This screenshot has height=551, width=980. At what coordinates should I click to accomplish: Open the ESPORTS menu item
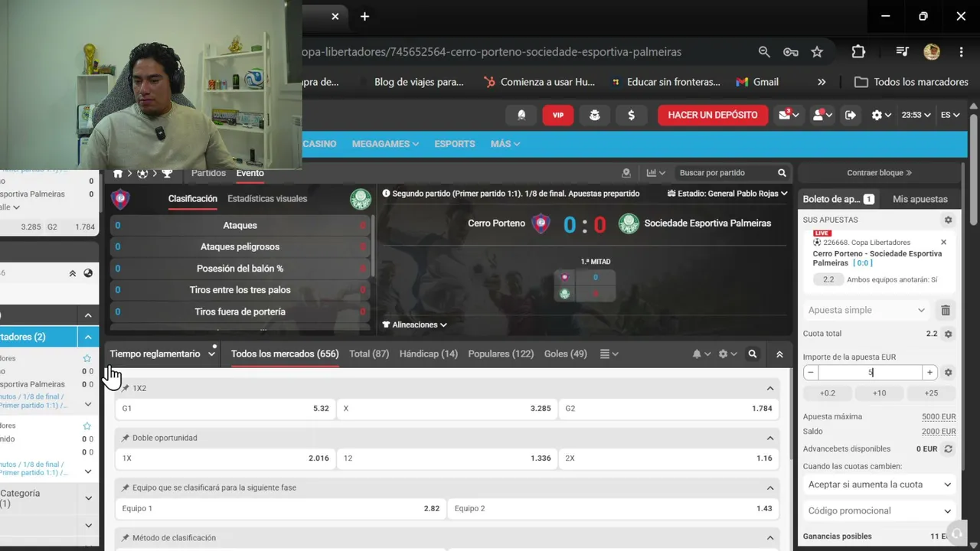(x=455, y=144)
